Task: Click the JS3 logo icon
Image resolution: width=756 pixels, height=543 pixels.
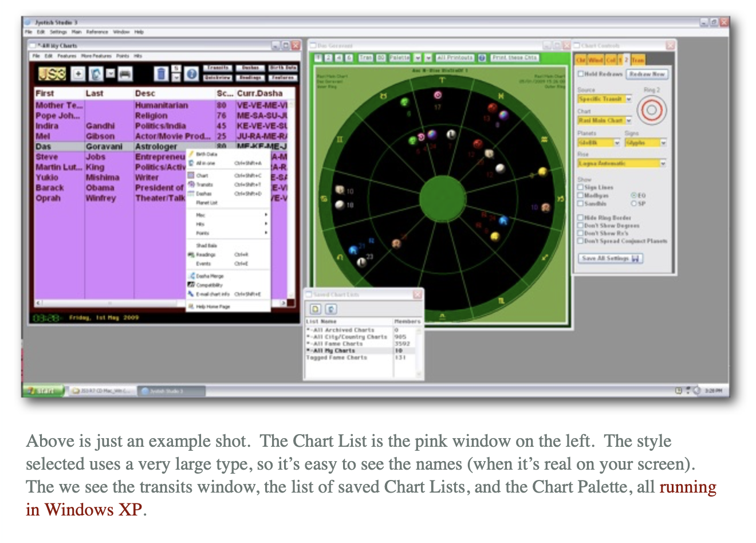Action: 52,74
